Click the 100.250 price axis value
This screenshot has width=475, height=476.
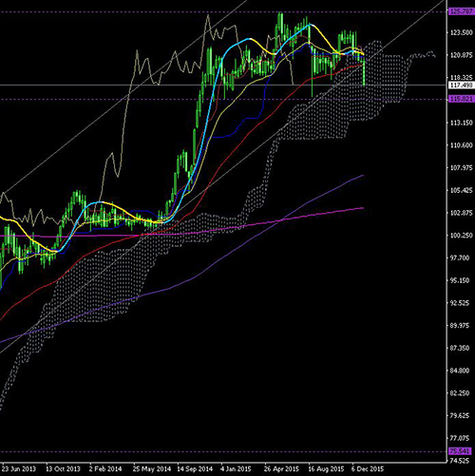462,236
